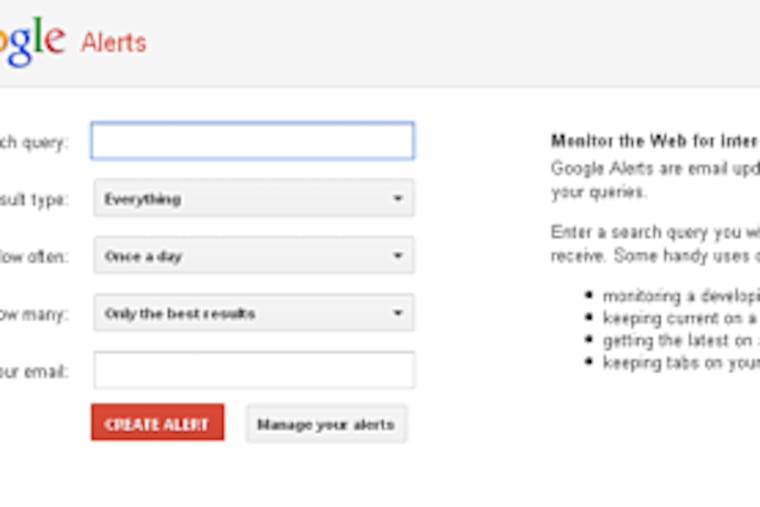Open Manage your alerts
The image size is (760, 507).
pyautogui.click(x=326, y=424)
